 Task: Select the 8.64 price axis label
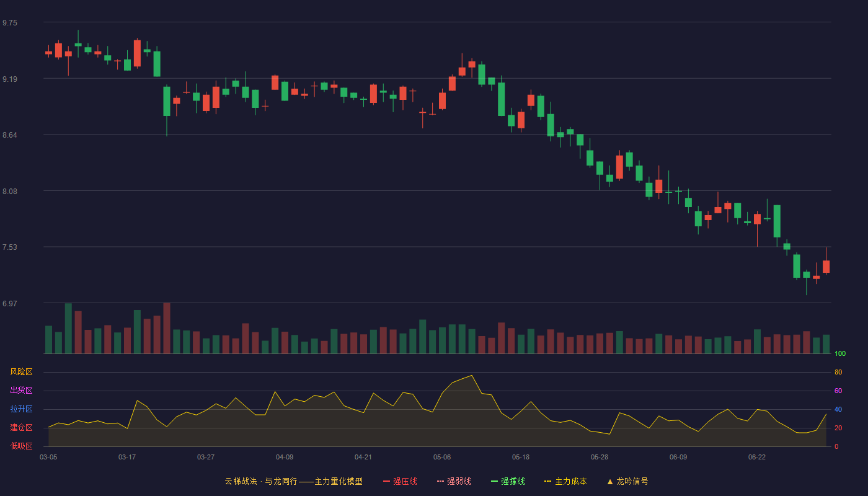[10, 135]
